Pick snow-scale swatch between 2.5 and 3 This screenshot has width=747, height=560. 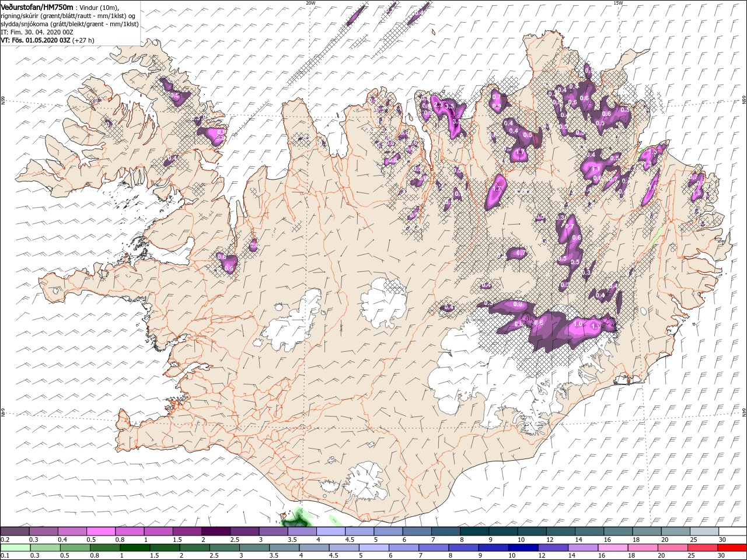pyautogui.click(x=244, y=531)
